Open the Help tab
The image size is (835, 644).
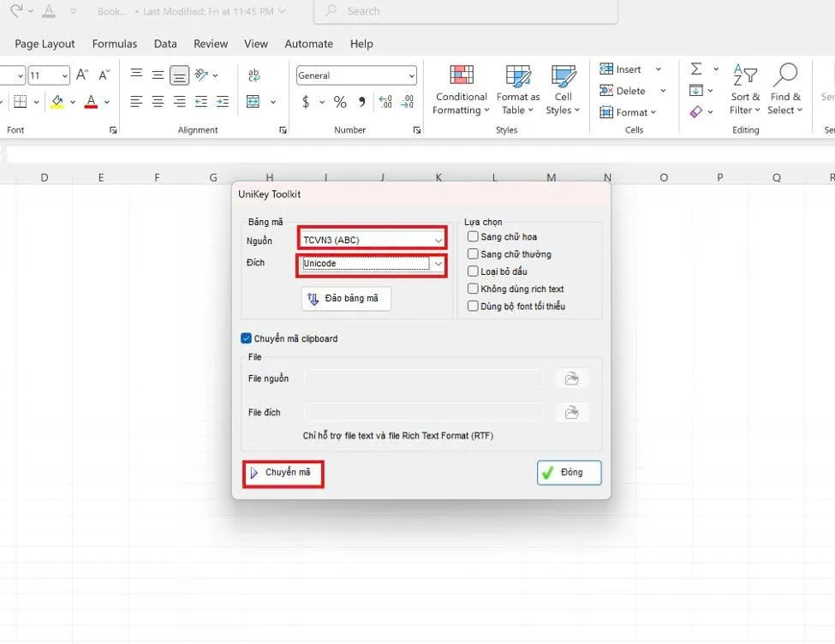point(361,44)
